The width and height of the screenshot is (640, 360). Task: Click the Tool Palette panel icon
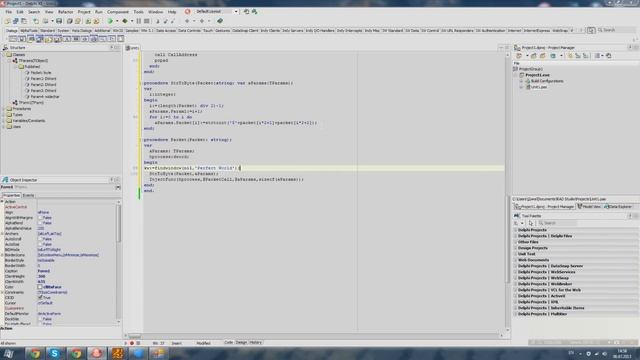click(x=517, y=216)
